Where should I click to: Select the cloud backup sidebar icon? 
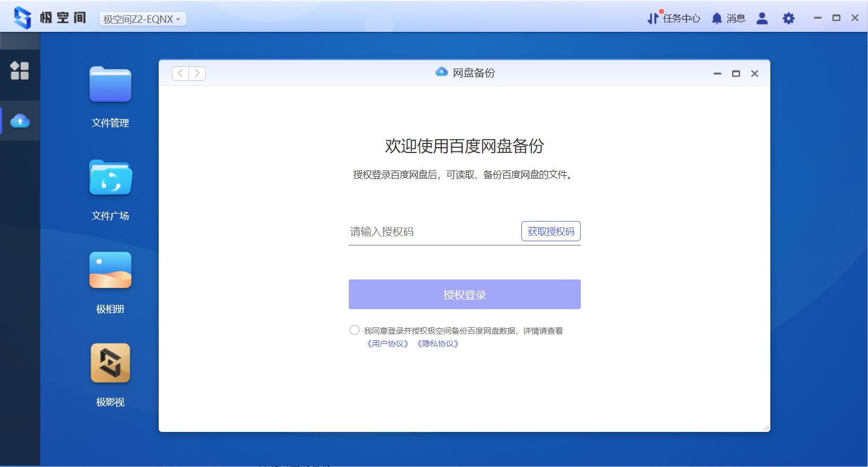[x=20, y=121]
